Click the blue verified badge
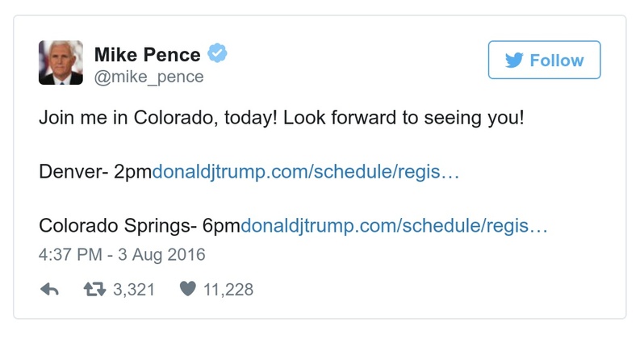This screenshot has width=644, height=339. point(218,54)
